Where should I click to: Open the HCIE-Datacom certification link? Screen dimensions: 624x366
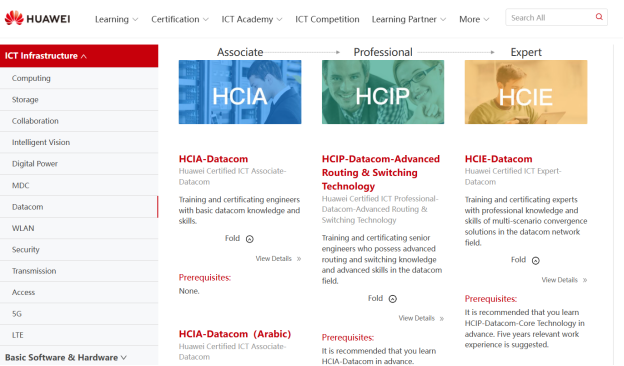498,159
